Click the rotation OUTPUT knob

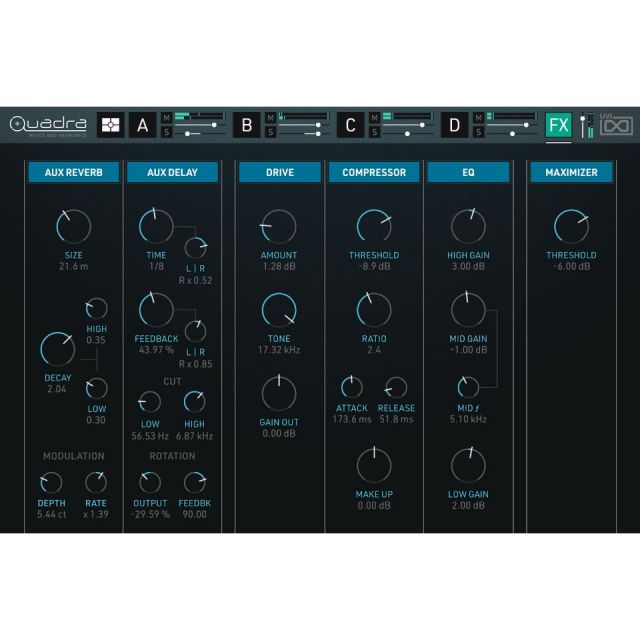pos(150,483)
